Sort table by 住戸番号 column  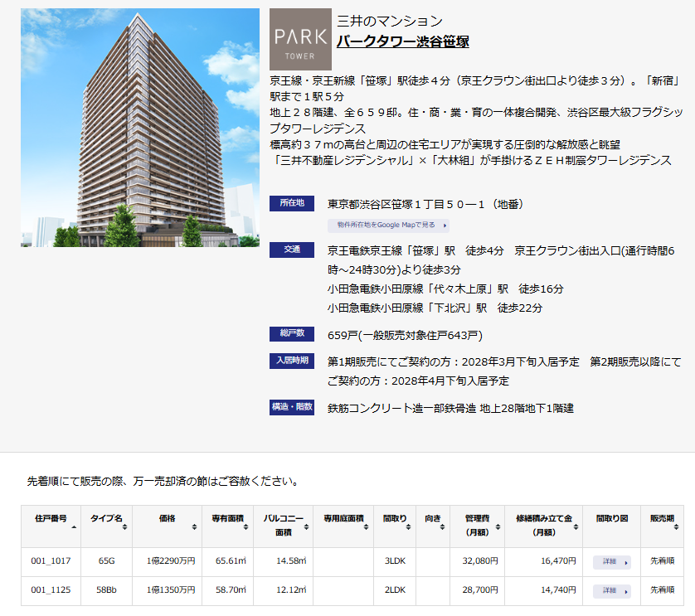[51, 526]
